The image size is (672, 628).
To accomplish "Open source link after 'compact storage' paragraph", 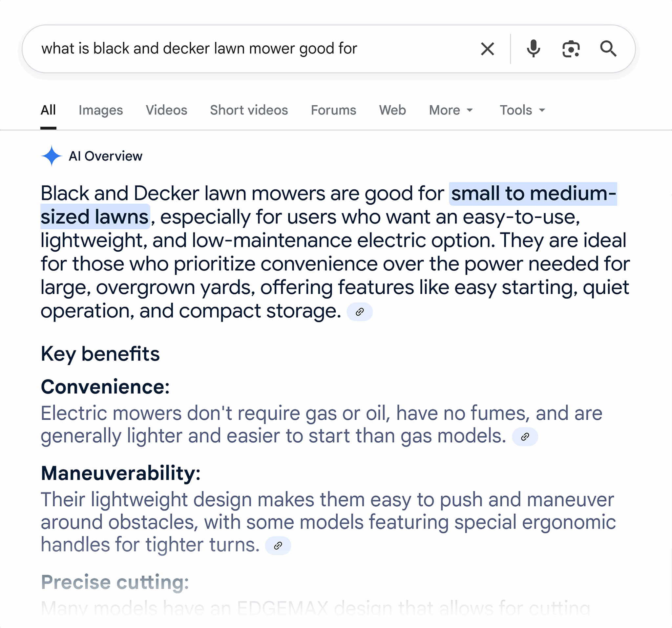I will pos(360,312).
